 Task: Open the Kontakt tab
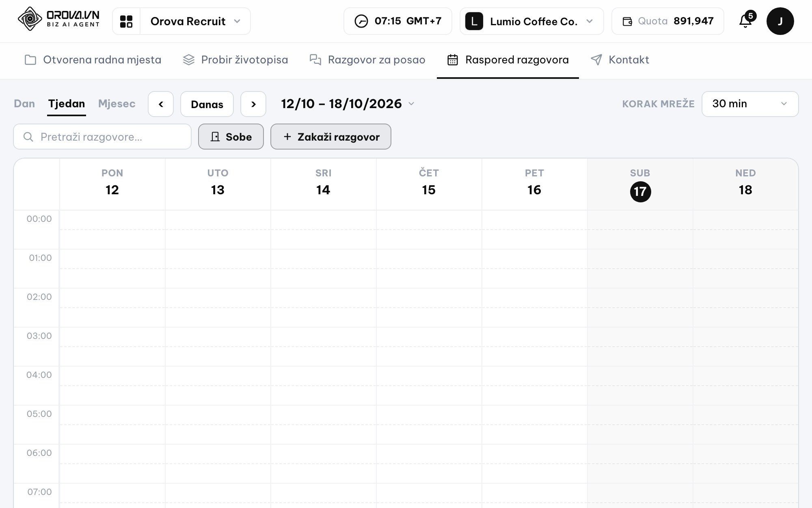pos(620,60)
